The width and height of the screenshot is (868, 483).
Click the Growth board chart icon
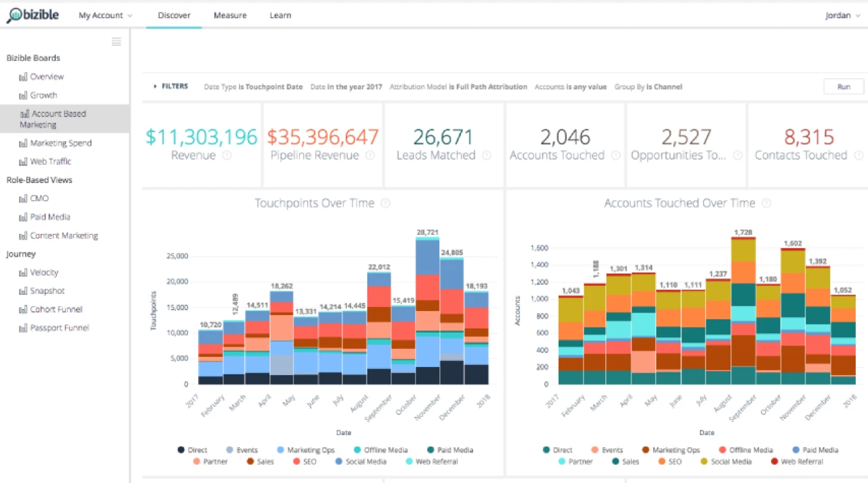[x=24, y=95]
